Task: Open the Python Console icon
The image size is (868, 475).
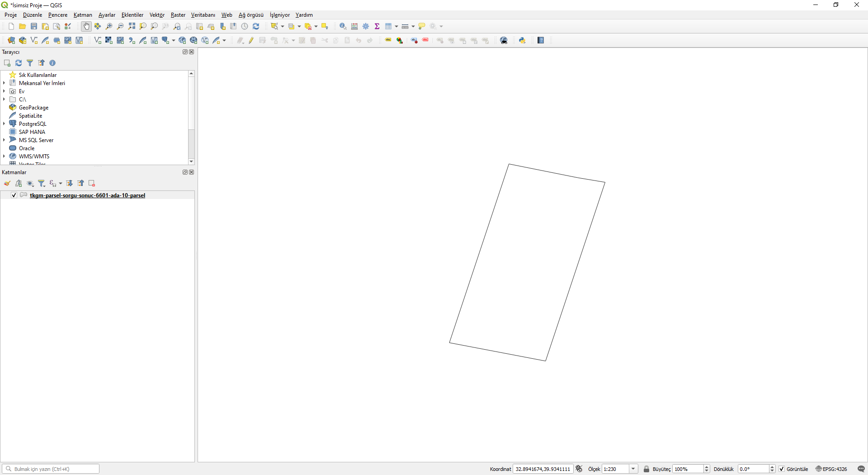Action: (522, 40)
